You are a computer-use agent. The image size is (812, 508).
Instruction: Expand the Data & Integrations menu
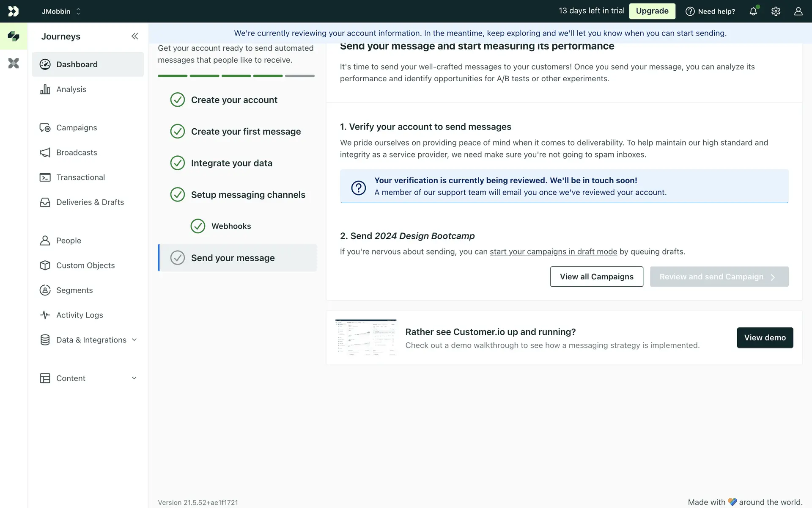coord(134,340)
